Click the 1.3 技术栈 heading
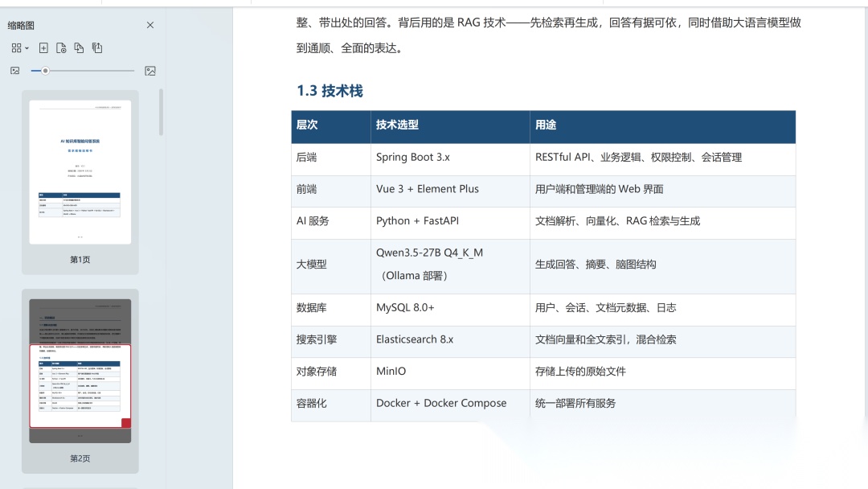 point(330,91)
